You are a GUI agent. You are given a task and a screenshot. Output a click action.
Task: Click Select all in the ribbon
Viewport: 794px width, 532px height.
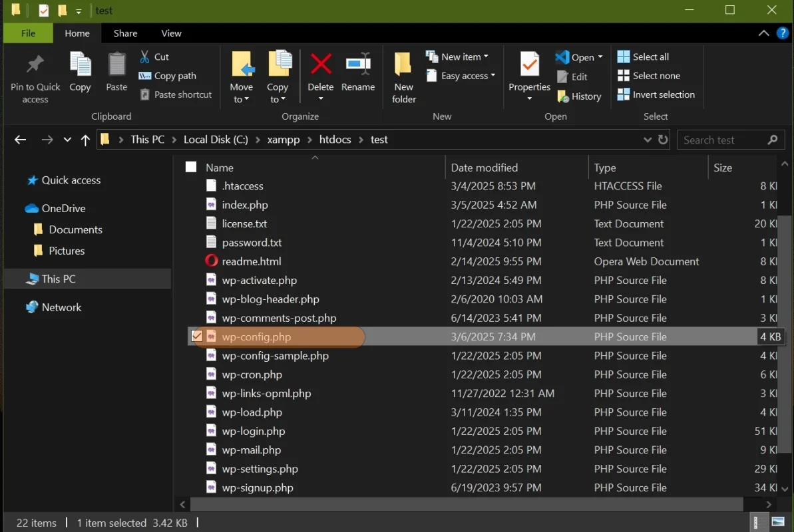[x=643, y=57]
